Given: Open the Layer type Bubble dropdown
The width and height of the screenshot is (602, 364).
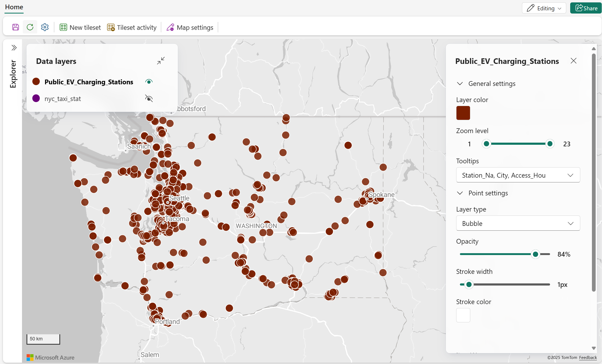Looking at the screenshot, I should click(518, 223).
